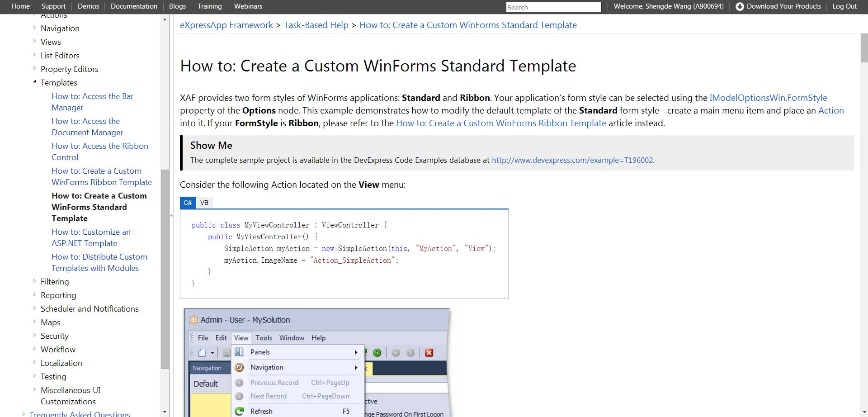Open the devexpress.com example T196002 link

point(572,160)
